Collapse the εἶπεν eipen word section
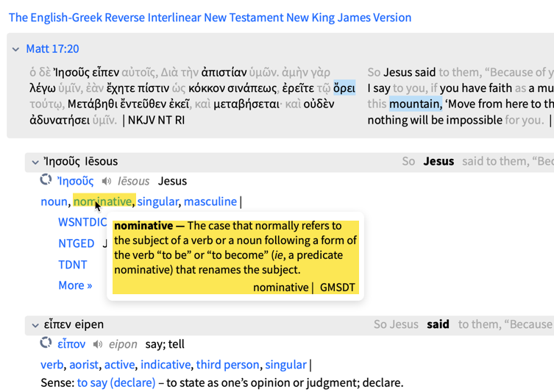This screenshot has width=554, height=392. pos(35,325)
